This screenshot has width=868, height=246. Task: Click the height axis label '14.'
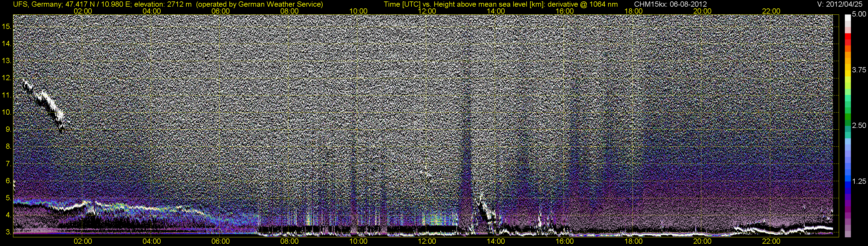pyautogui.click(x=7, y=43)
